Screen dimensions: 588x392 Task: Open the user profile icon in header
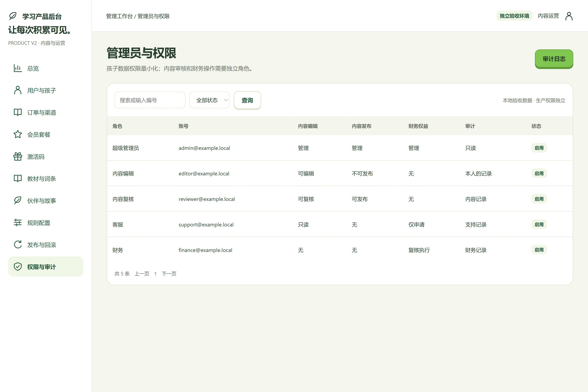click(x=569, y=16)
